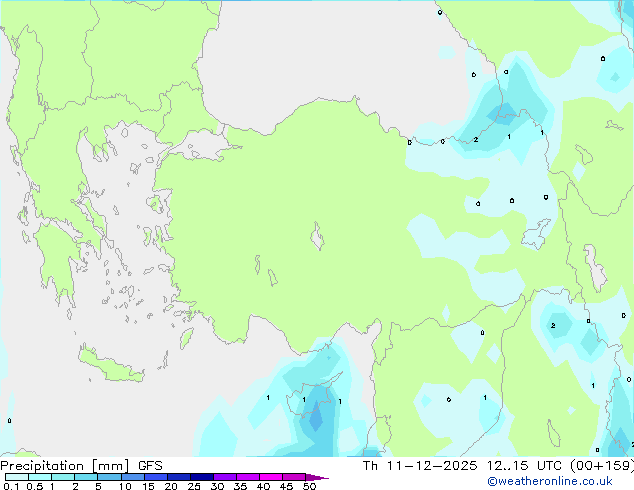Viewport: 634px width, 490px height.
Task: Click the '5' legend scale label
Action: pos(98,486)
